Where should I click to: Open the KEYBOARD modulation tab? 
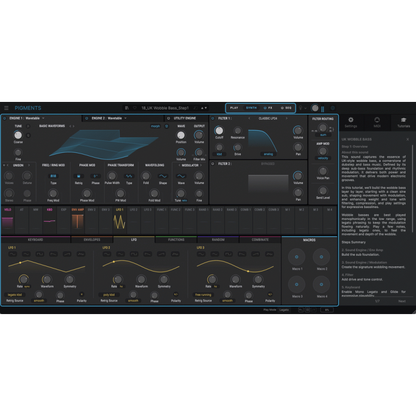(x=35, y=240)
